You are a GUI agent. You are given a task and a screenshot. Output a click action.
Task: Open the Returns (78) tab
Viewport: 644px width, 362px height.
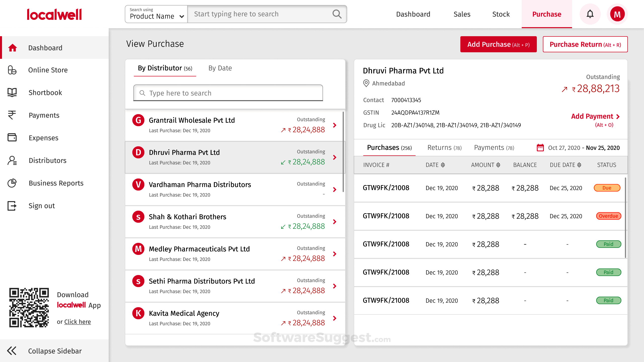(x=444, y=148)
